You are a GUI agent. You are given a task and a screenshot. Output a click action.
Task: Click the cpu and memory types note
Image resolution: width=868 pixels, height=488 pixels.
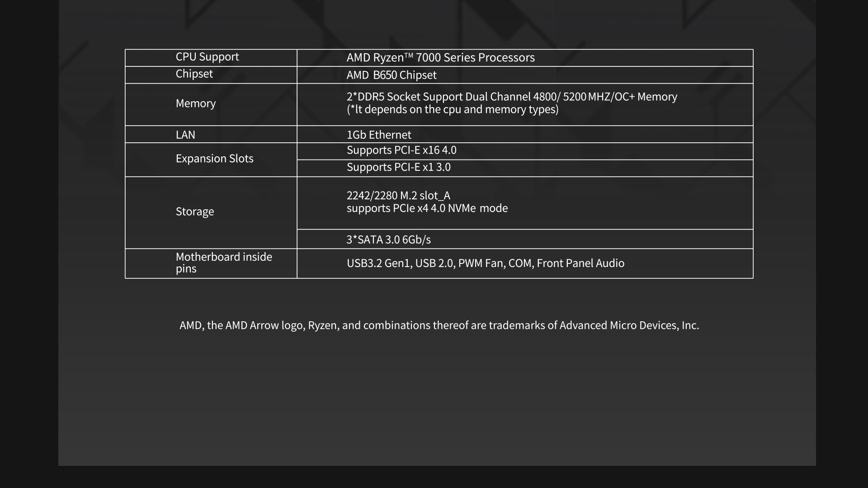(453, 109)
